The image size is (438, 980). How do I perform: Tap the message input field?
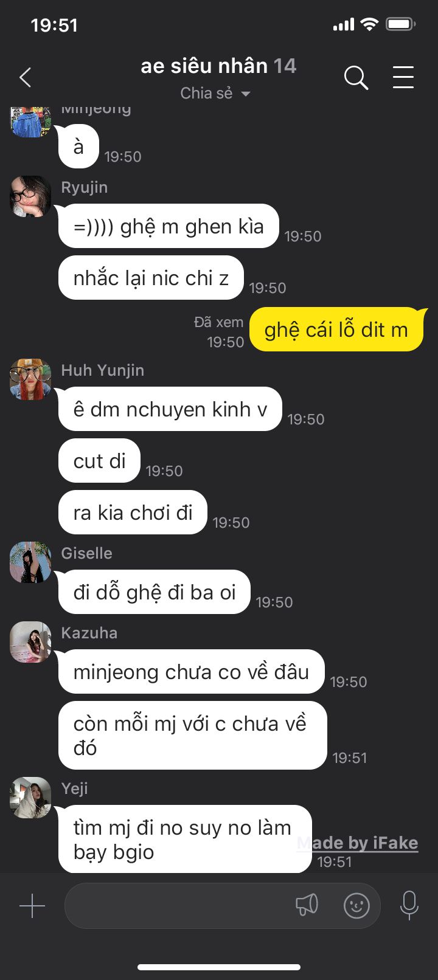[x=223, y=906]
